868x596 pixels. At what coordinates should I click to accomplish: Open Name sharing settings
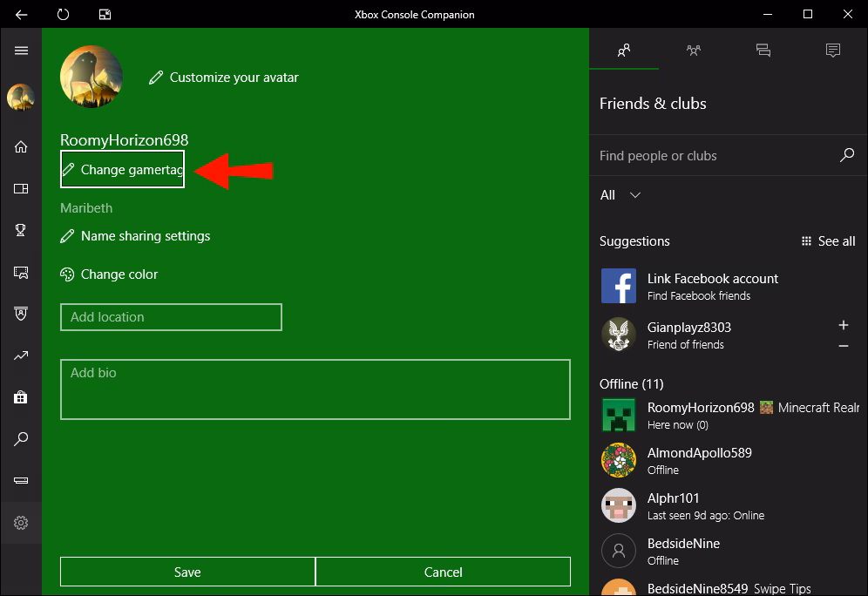pyautogui.click(x=135, y=236)
